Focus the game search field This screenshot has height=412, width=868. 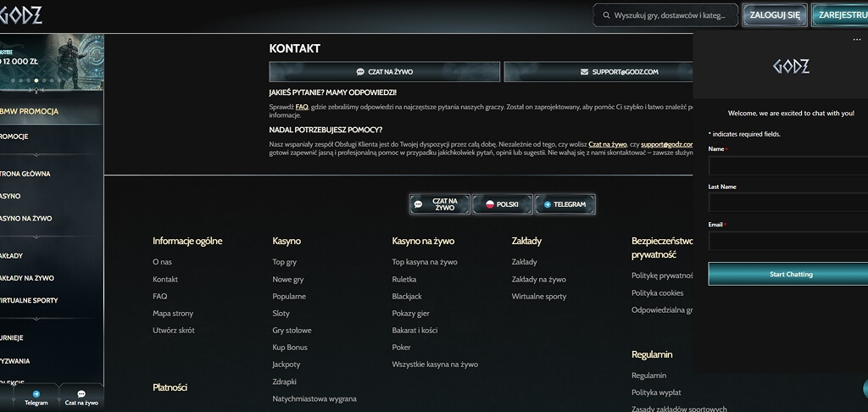[665, 15]
